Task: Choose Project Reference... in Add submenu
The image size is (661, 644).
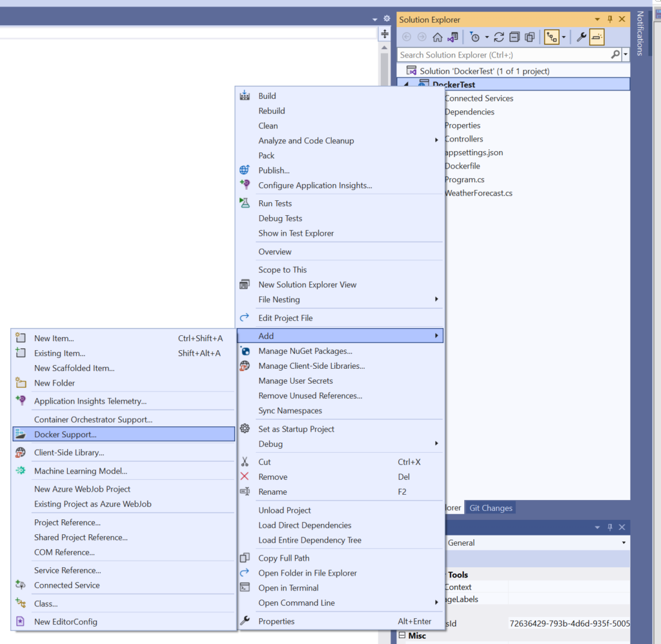Action: point(67,522)
